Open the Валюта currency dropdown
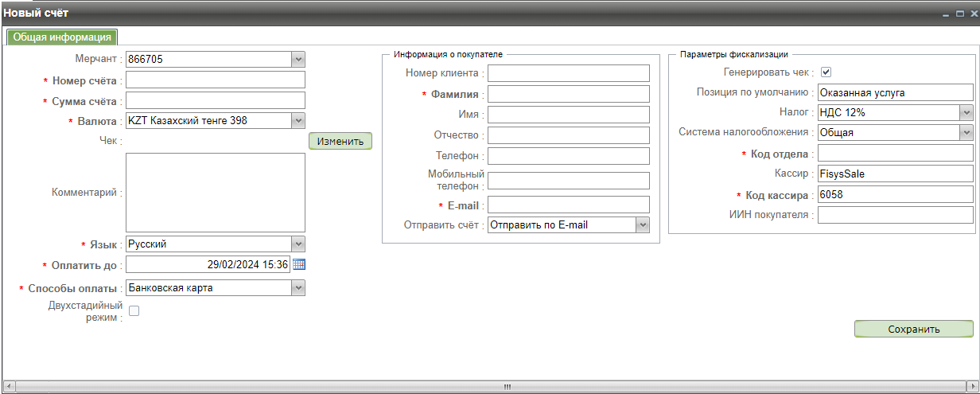 click(x=298, y=121)
